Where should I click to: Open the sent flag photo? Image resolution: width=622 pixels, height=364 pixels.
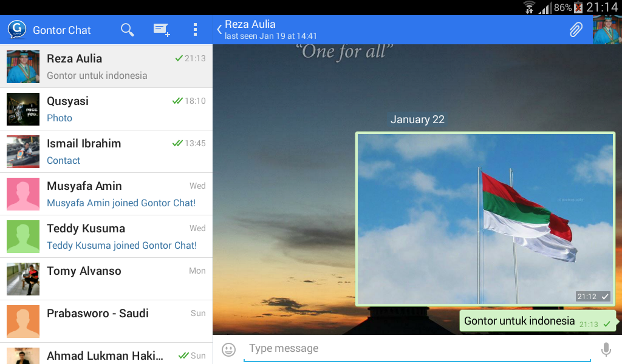click(x=485, y=219)
